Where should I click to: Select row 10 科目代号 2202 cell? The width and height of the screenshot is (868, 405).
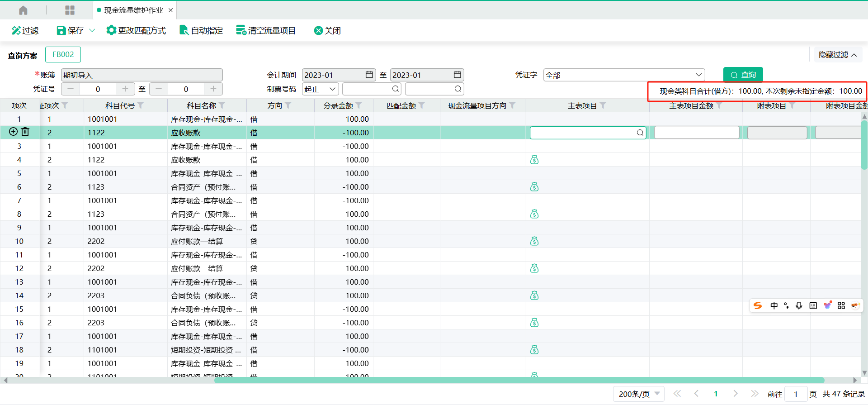(x=126, y=241)
